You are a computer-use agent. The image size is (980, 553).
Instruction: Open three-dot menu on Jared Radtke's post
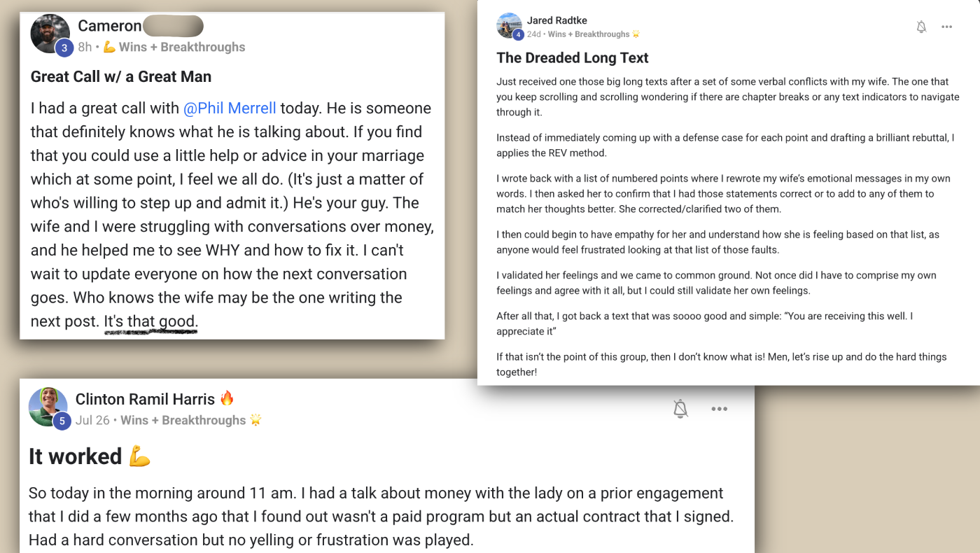point(947,27)
